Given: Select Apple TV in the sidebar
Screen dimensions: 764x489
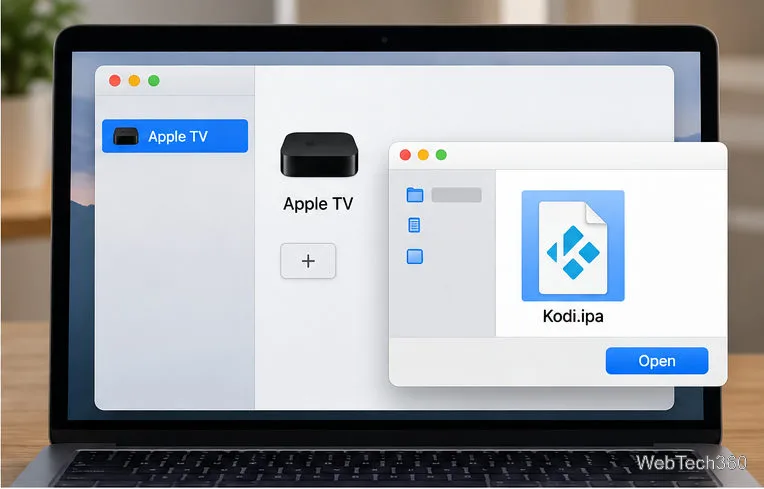Looking at the screenshot, I should [175, 136].
